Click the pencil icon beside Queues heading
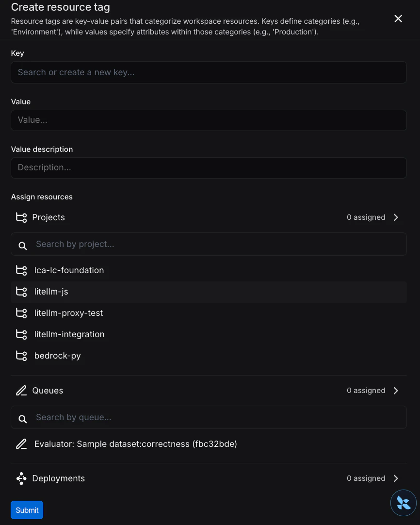This screenshot has width=420, height=525. (21, 391)
